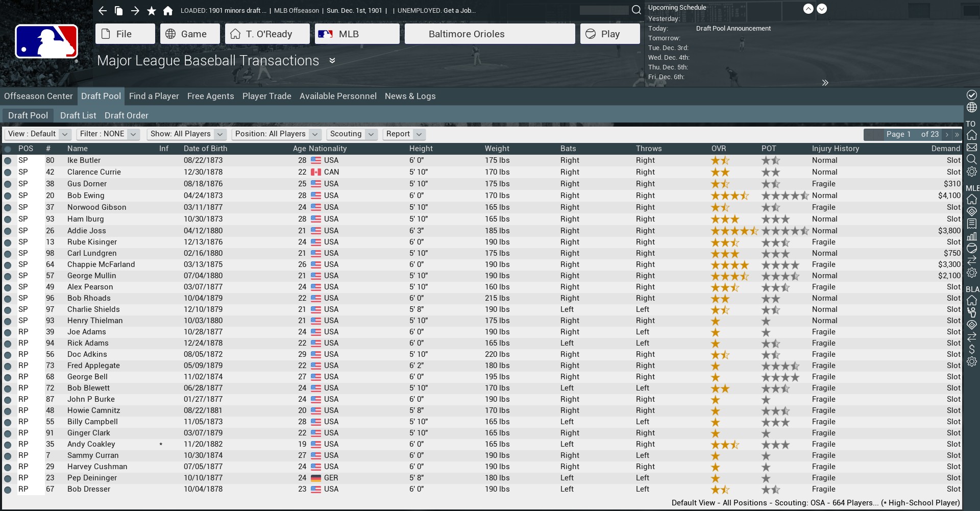Go forward using the right arrow icon
This screenshot has height=511, width=980.
tap(135, 11)
